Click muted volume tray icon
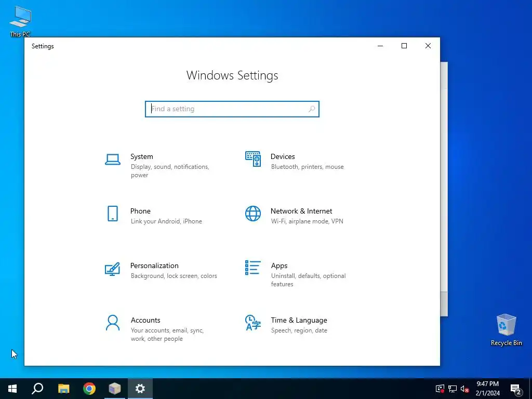The image size is (532, 399). pos(465,389)
